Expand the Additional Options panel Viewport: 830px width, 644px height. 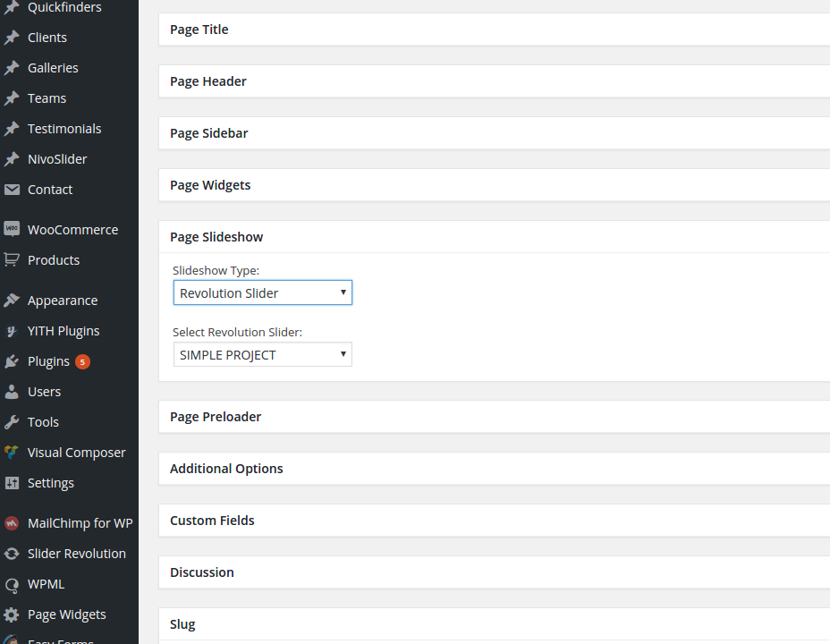click(x=226, y=469)
